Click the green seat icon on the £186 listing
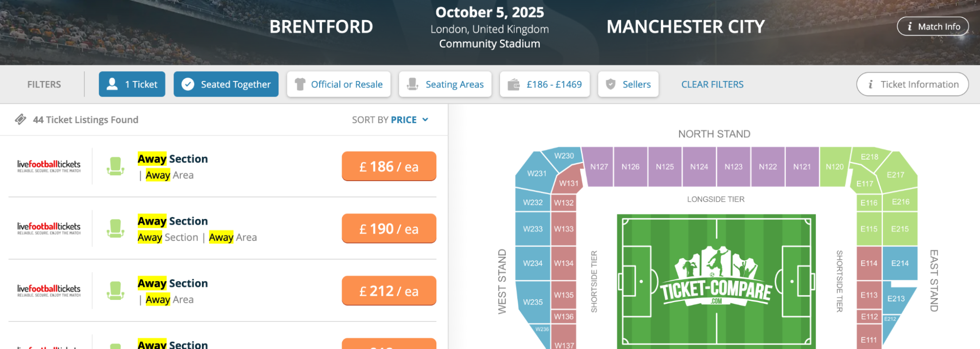The width and height of the screenshot is (980, 349). coord(114,166)
